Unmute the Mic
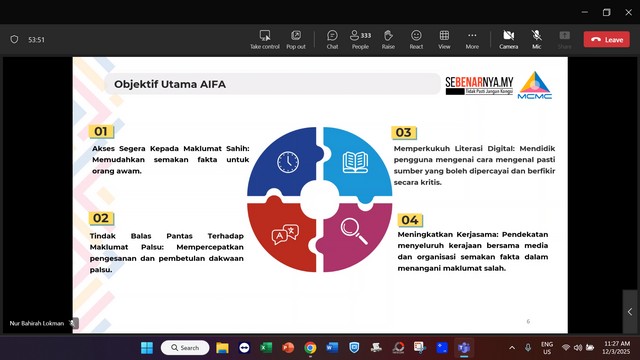Viewport: 640px width, 360px height. point(536,40)
